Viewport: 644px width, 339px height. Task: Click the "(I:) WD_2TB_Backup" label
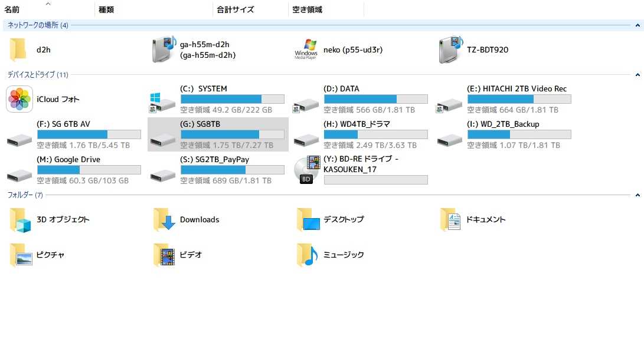[x=503, y=124]
